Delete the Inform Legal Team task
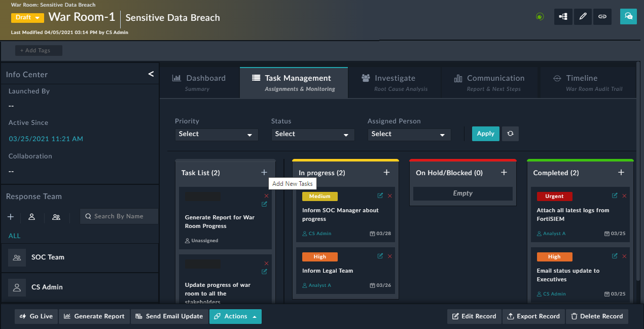 click(389, 256)
